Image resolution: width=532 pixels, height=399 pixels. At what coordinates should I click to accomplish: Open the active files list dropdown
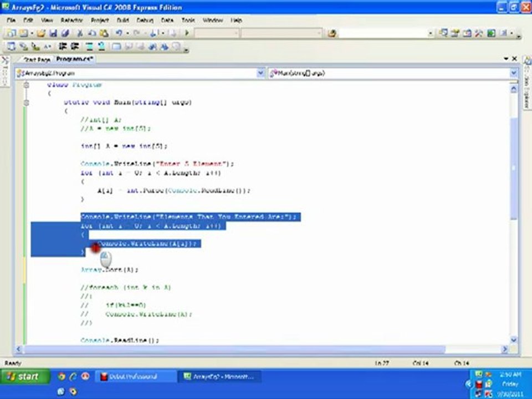[506, 59]
